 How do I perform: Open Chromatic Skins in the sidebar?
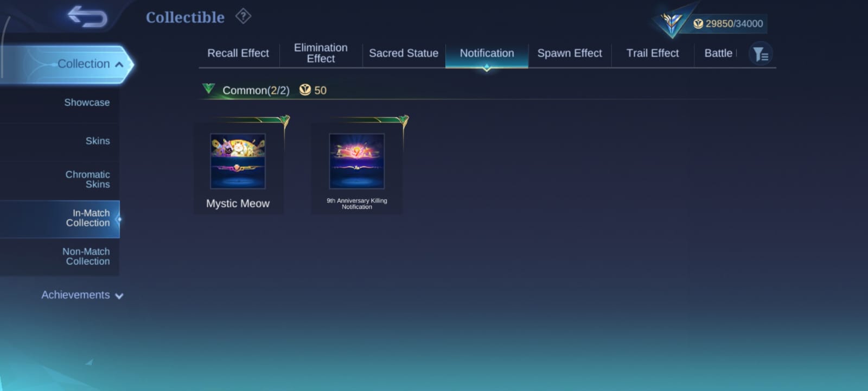coord(87,179)
